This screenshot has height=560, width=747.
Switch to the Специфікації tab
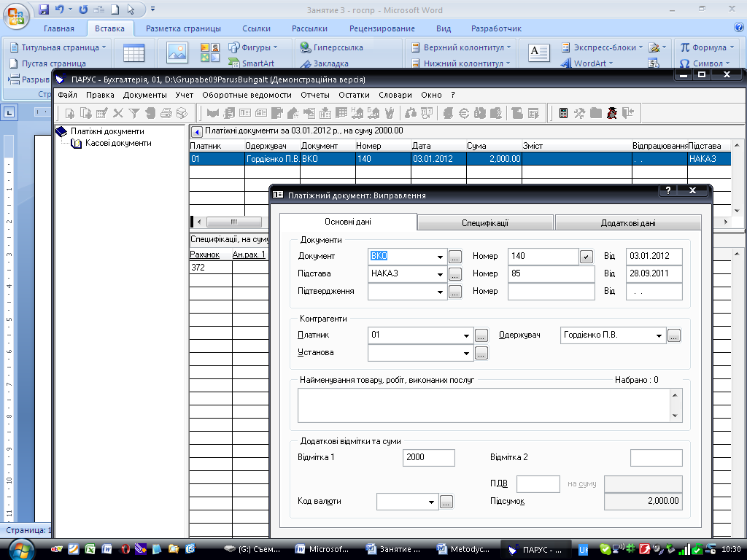[485, 223]
